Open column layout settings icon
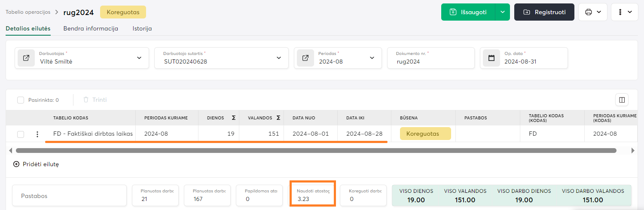The width and height of the screenshot is (644, 210). 622,100
